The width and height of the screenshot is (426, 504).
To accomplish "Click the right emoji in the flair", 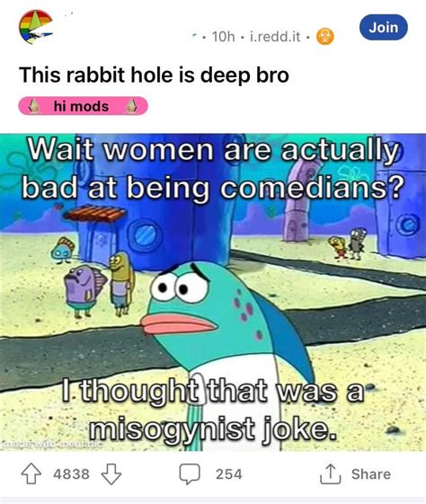I will [131, 106].
